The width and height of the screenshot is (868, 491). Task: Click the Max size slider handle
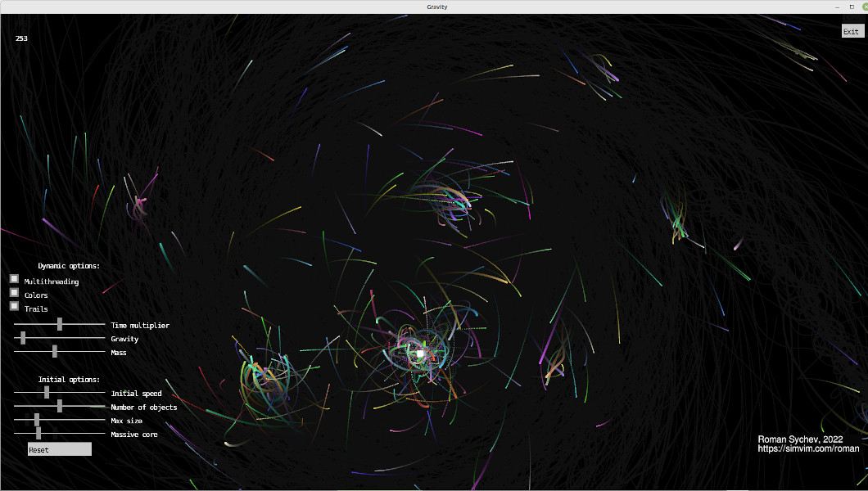click(x=37, y=420)
